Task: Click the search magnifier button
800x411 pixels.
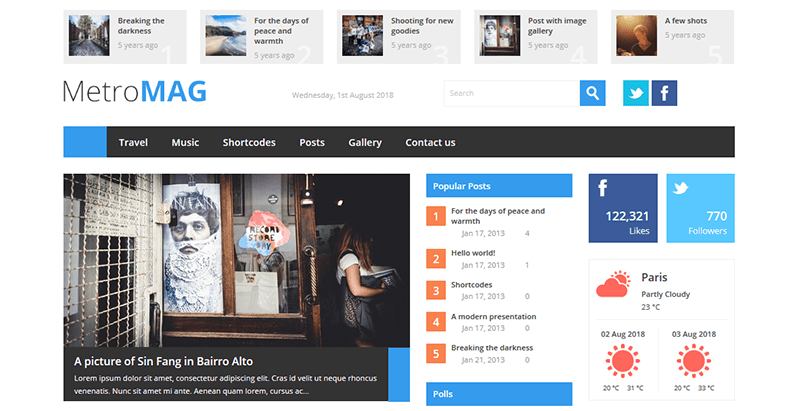Action: pyautogui.click(x=592, y=93)
